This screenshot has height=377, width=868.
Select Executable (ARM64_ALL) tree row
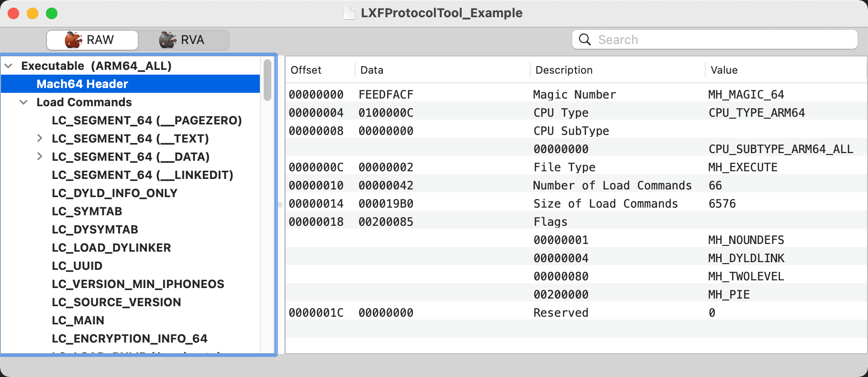pyautogui.click(x=130, y=66)
